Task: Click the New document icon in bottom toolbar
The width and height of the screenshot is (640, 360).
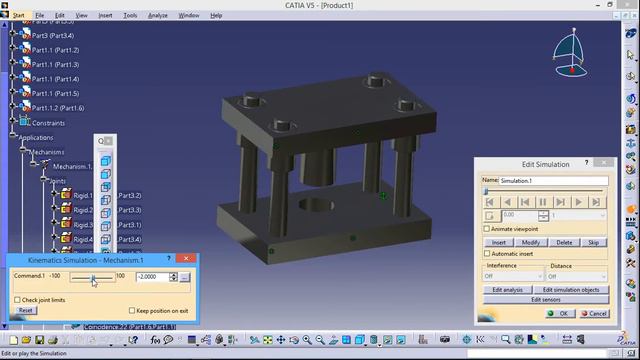Action: [x=13, y=340]
